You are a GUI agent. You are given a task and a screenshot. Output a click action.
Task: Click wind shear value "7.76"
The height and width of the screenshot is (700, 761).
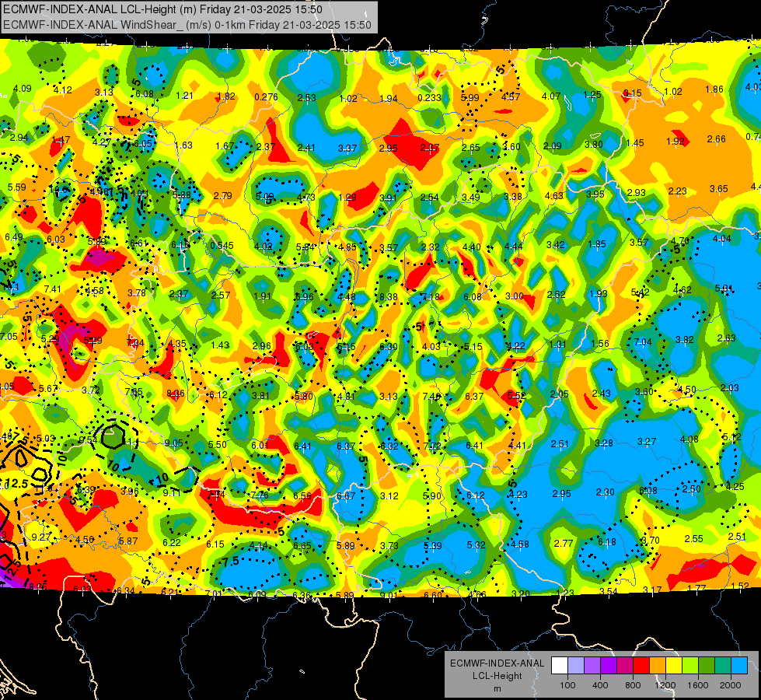[260, 495]
